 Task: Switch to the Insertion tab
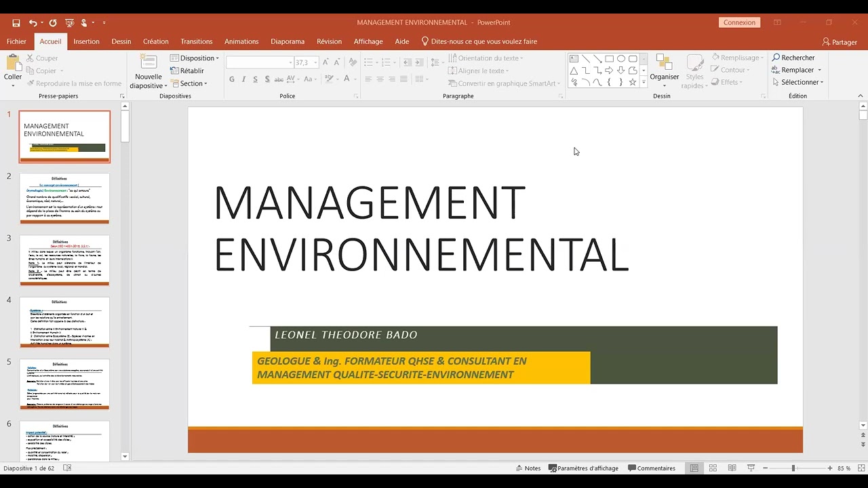(86, 41)
